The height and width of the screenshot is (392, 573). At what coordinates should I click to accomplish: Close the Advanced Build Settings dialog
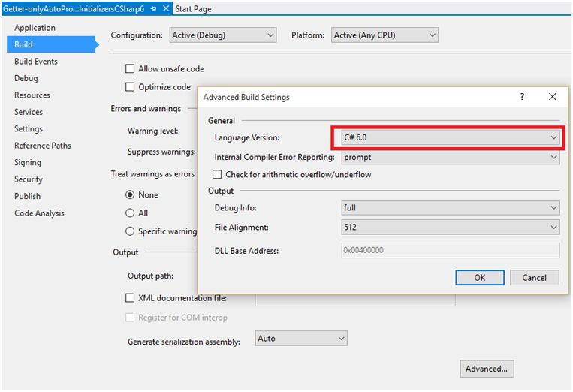553,97
